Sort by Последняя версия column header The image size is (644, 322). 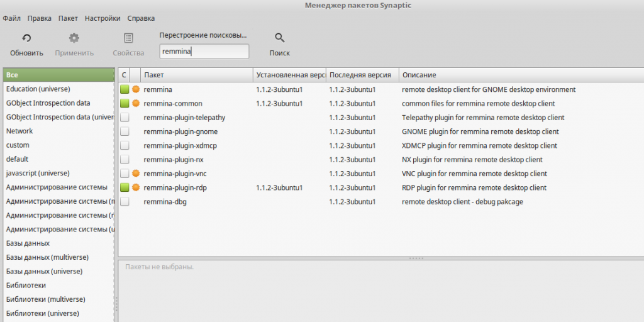pyautogui.click(x=363, y=75)
